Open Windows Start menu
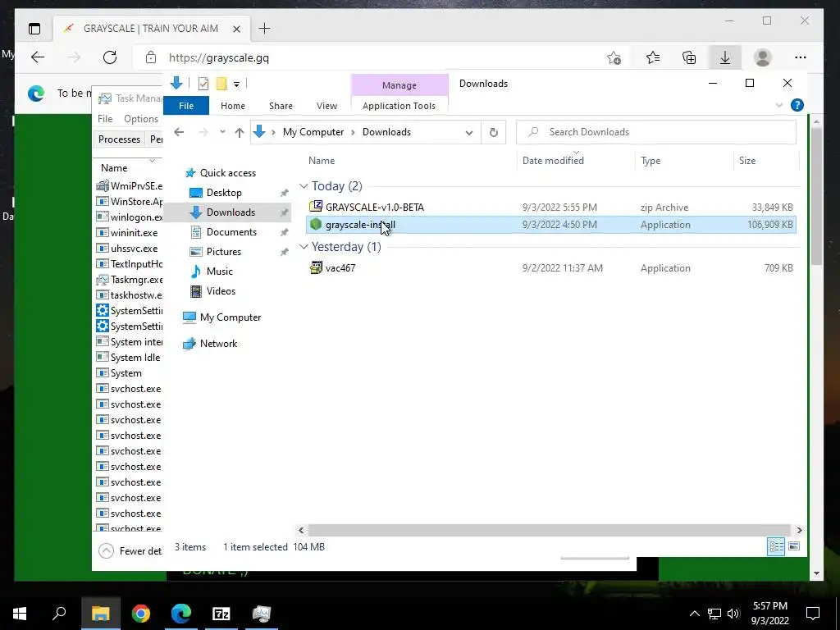Viewport: 840px width, 630px height. point(20,614)
